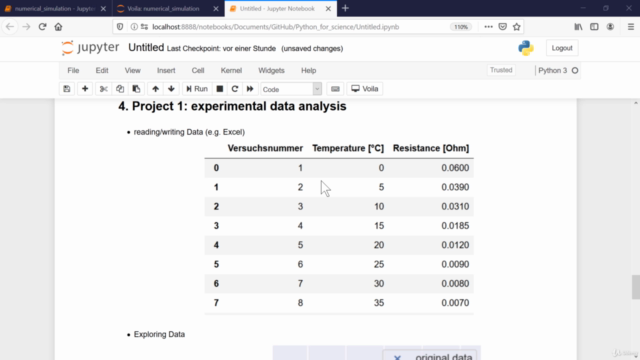Image resolution: width=640 pixels, height=360 pixels.
Task: Open the View menu
Action: pos(133,71)
